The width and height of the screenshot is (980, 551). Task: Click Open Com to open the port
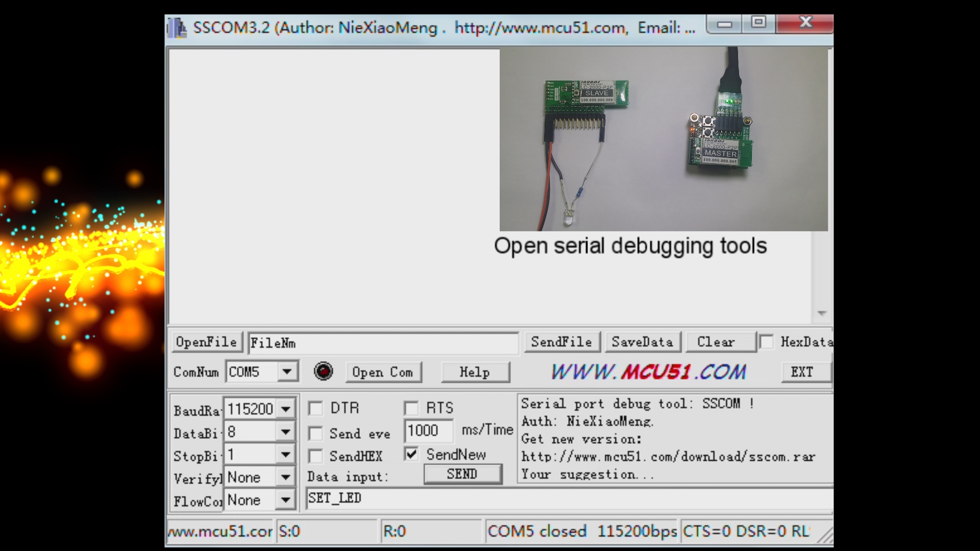[383, 372]
